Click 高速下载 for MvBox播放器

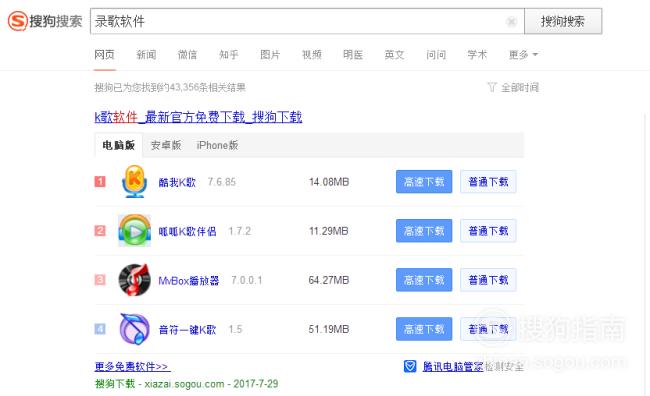[424, 280]
